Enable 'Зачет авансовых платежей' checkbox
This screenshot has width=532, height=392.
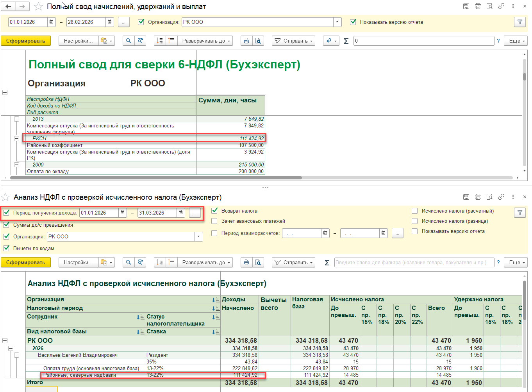(214, 221)
